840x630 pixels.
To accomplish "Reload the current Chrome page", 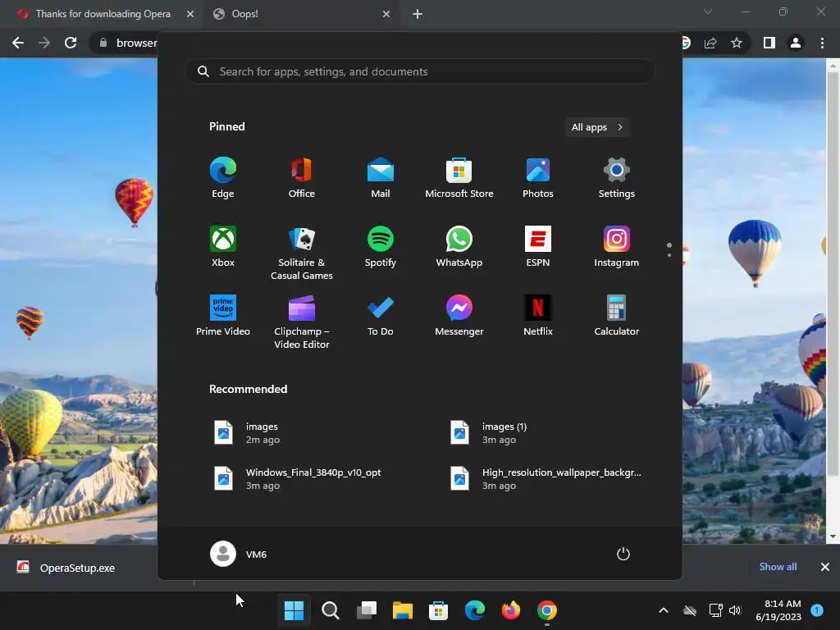I will click(x=71, y=43).
